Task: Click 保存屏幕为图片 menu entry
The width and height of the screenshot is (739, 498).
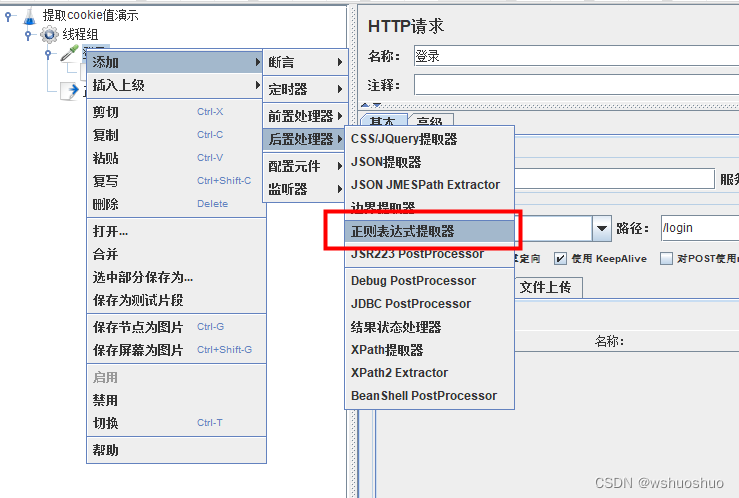Action: pyautogui.click(x=176, y=350)
